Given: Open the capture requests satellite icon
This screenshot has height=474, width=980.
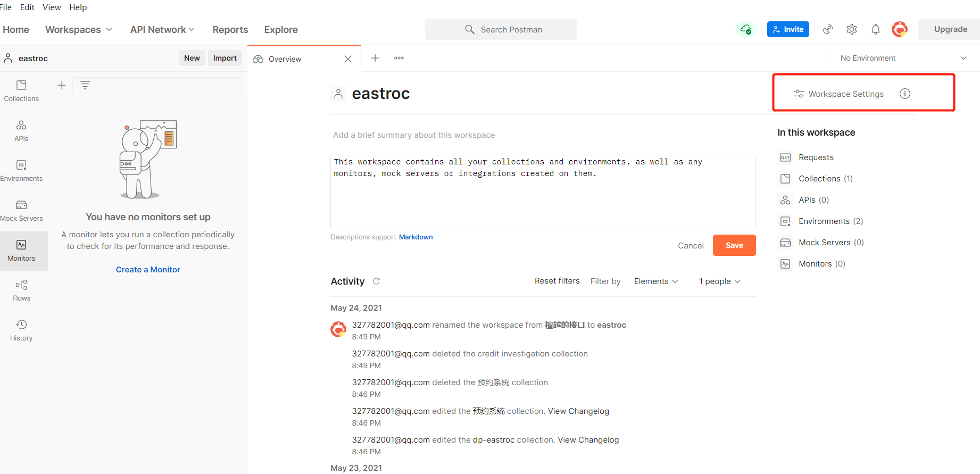Looking at the screenshot, I should click(x=828, y=29).
